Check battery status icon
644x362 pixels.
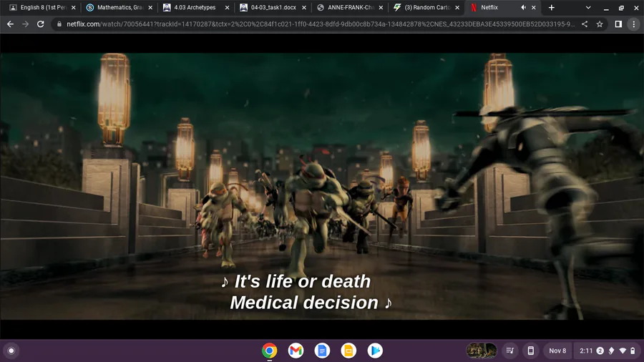click(633, 351)
